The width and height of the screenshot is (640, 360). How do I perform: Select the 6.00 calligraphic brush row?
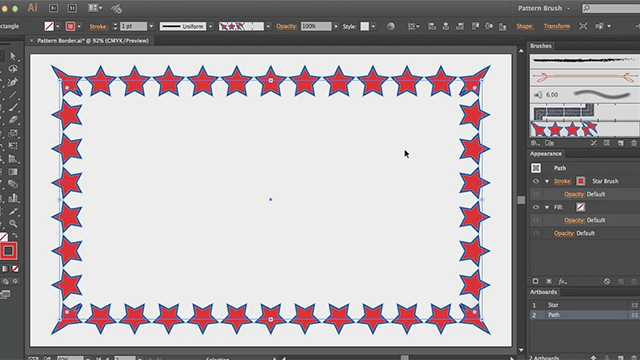point(584,95)
